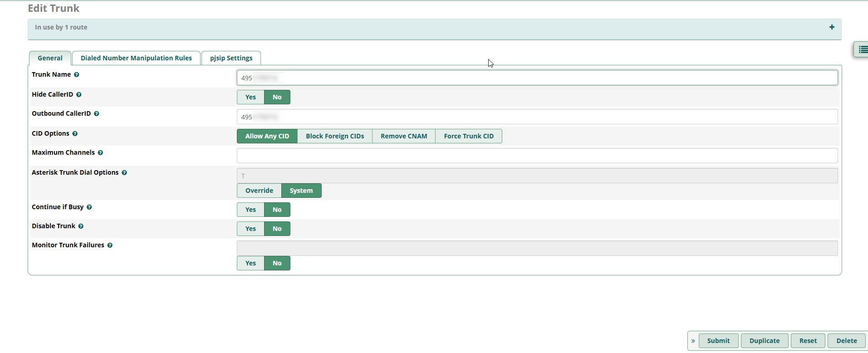
Task: Open help for Continue if Busy
Action: [89, 207]
